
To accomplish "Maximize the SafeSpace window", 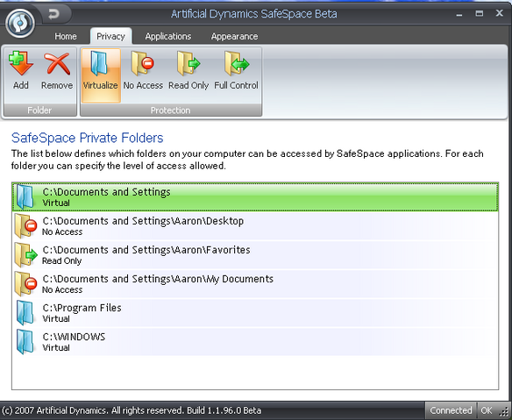I will [x=479, y=14].
